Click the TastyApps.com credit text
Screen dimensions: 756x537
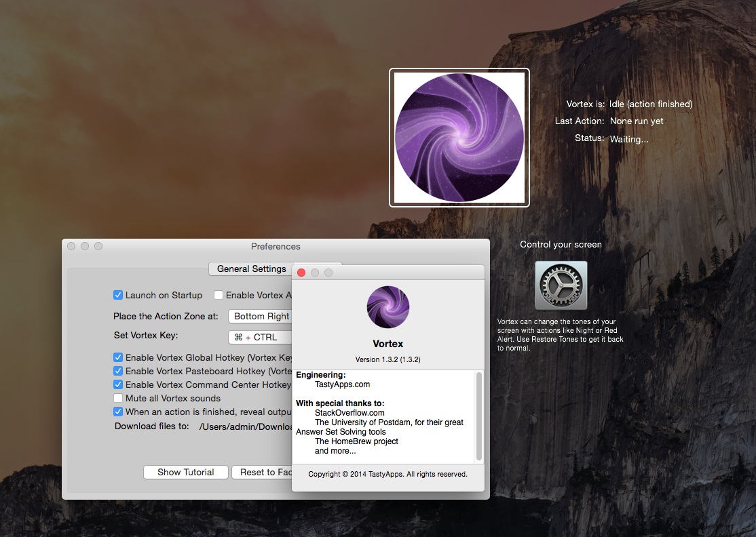pyautogui.click(x=342, y=384)
